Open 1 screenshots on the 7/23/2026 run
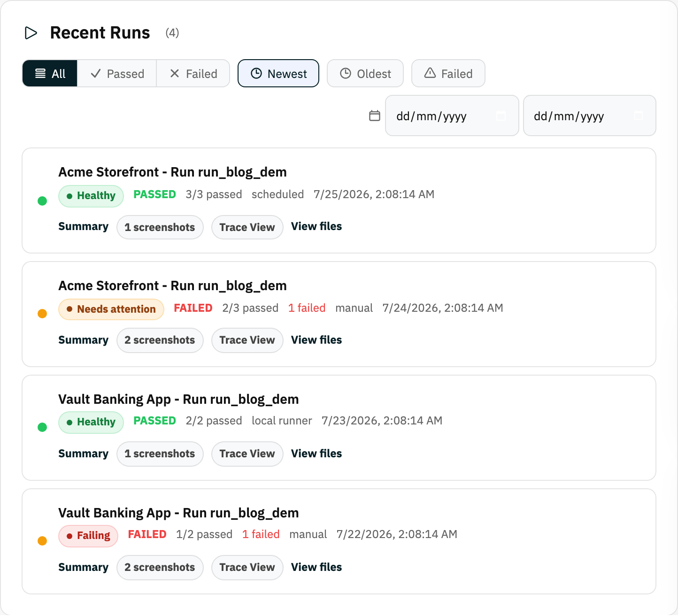The height and width of the screenshot is (616, 678). pyautogui.click(x=160, y=454)
